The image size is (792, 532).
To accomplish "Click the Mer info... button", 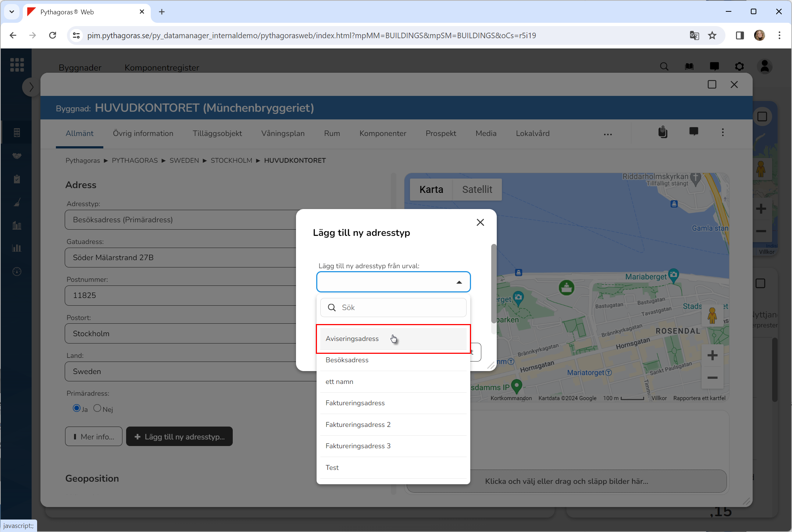I will coord(94,436).
